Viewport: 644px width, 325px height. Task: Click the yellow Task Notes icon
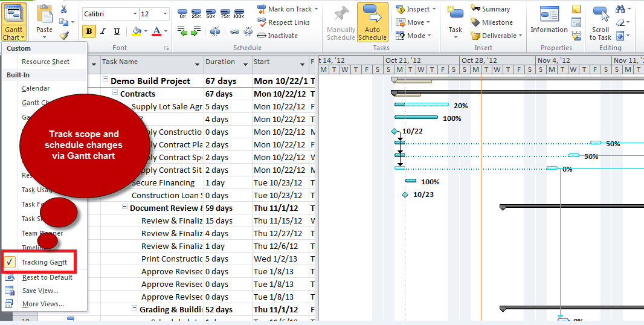coord(576,9)
